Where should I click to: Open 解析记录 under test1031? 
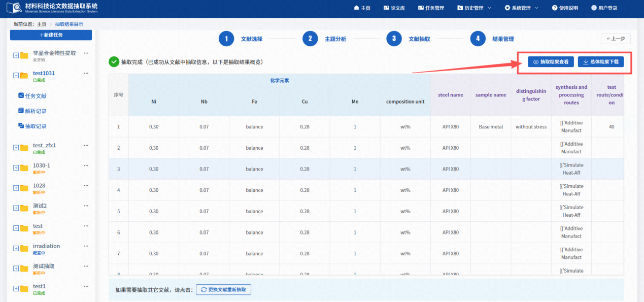coord(35,111)
